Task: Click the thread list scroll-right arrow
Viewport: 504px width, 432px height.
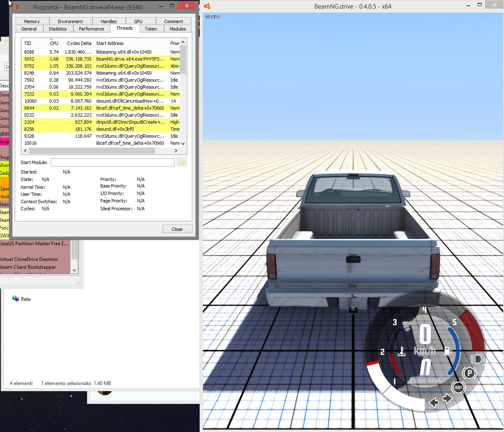Action: pyautogui.click(x=176, y=151)
